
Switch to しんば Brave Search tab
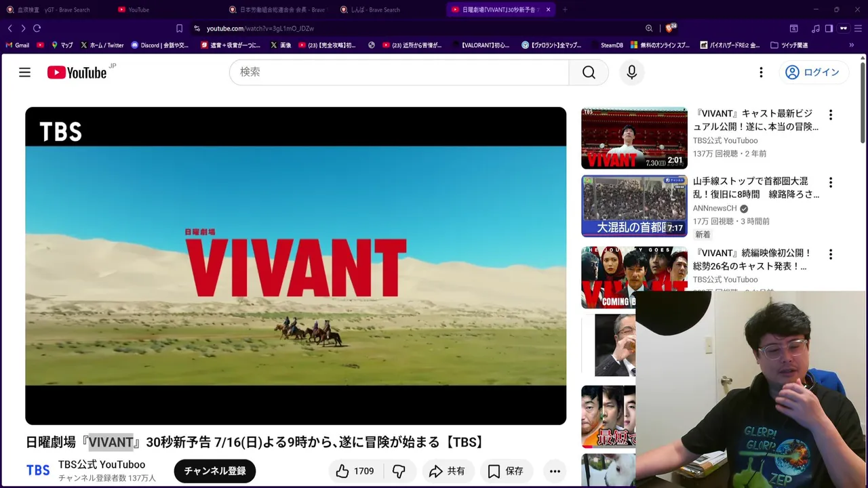point(389,9)
